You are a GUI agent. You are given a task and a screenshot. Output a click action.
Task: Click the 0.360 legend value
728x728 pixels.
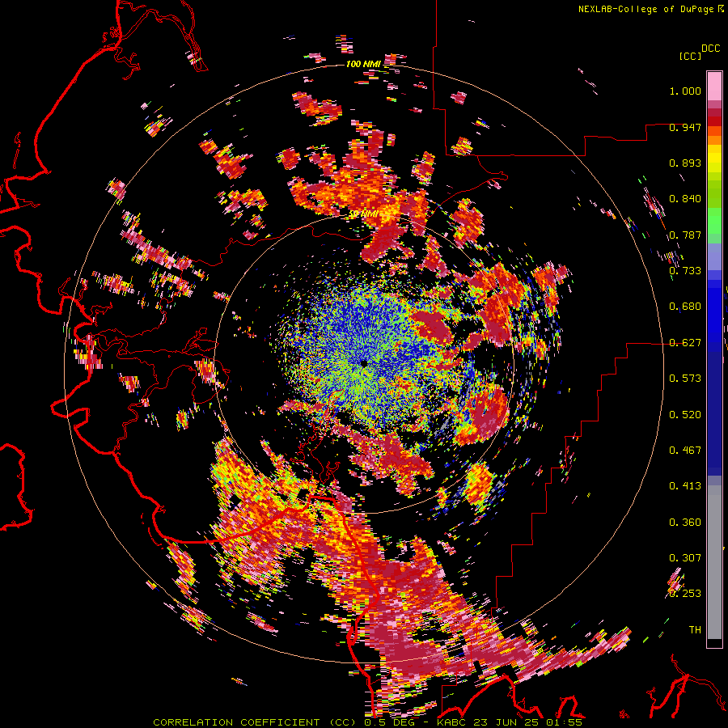[x=685, y=523]
